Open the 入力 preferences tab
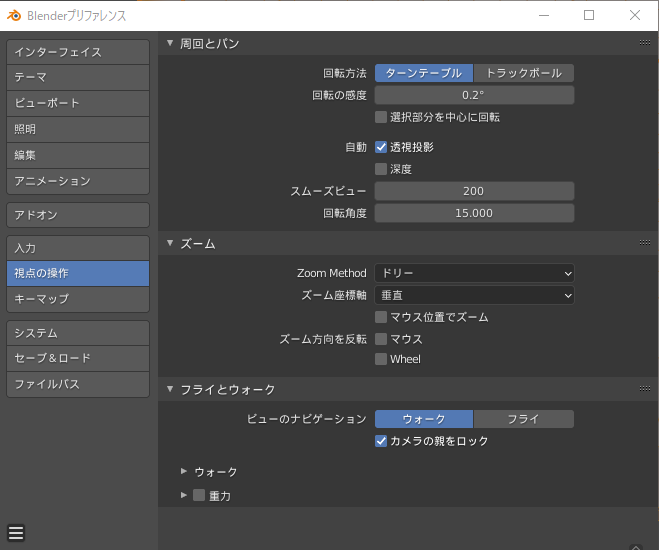659x550 pixels. click(78, 248)
